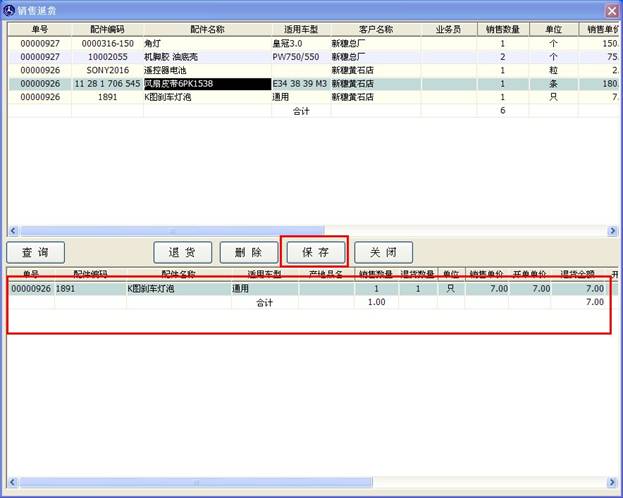Screen dimensions: 623x498
Task: Click the app icon in title bar
Action: [9, 10]
